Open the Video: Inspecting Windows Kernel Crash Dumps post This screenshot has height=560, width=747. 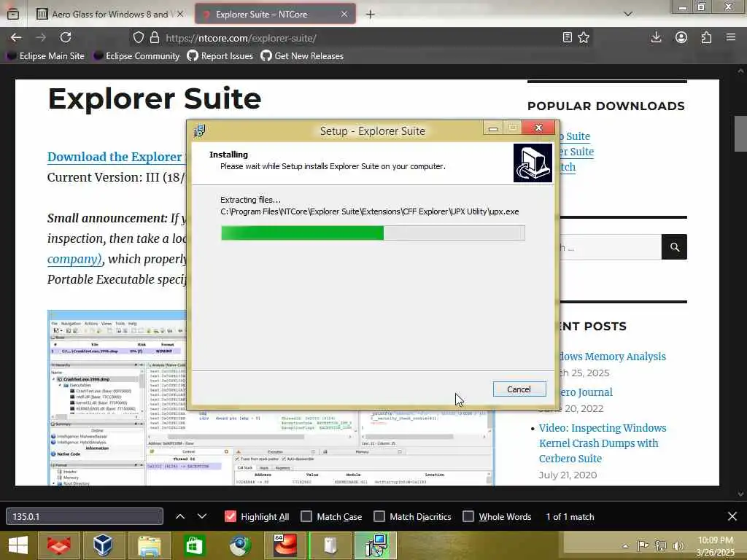[602, 443]
